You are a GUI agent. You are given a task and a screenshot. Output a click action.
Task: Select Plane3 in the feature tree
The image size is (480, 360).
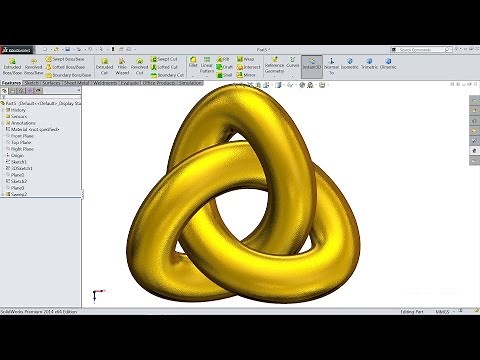(15, 188)
